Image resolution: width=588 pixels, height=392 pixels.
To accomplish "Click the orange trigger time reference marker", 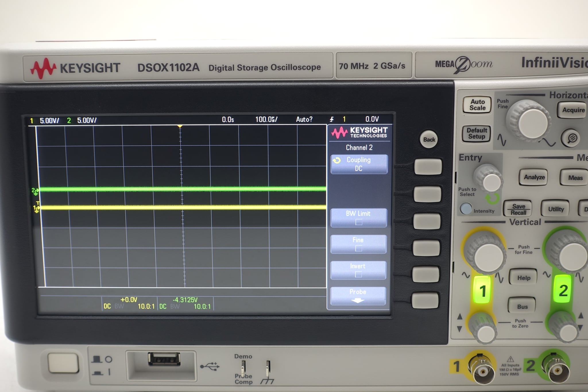I will [180, 126].
